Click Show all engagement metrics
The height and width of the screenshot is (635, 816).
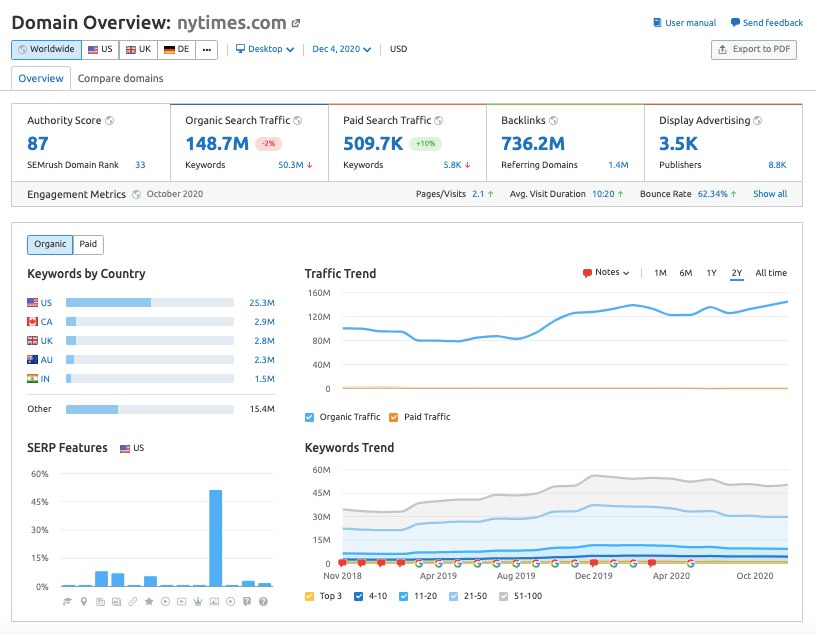coord(770,194)
